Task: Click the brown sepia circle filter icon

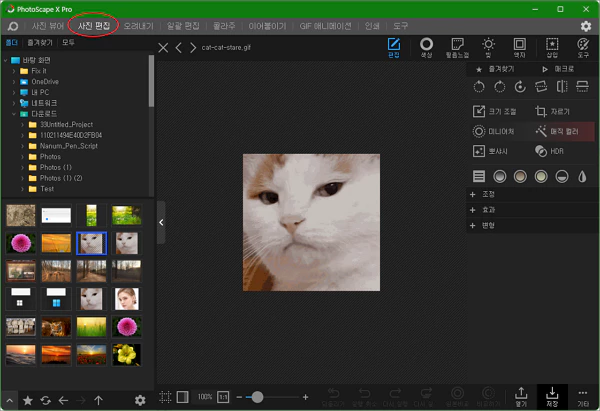Action: pyautogui.click(x=520, y=176)
